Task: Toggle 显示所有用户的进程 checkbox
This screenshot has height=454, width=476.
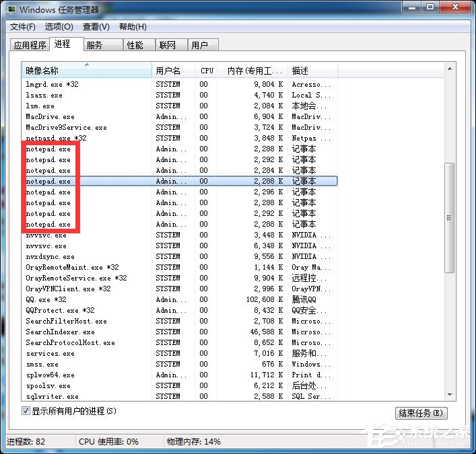Action: [x=26, y=411]
